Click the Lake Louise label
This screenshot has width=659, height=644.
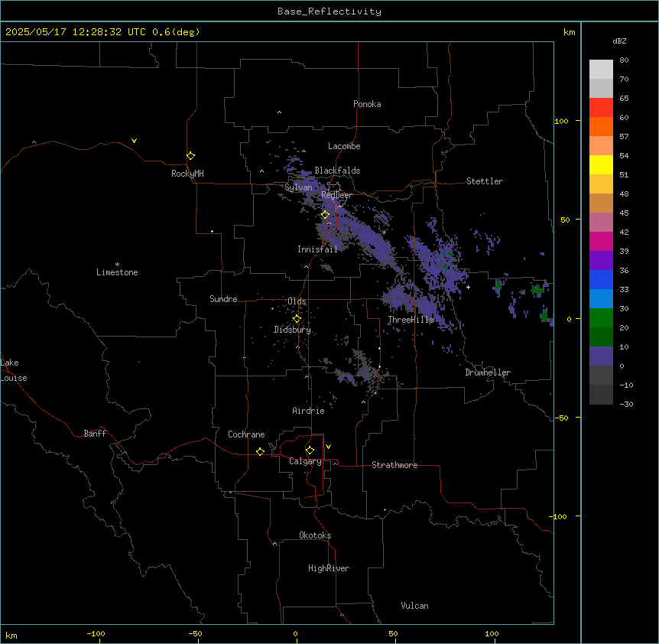(14, 370)
